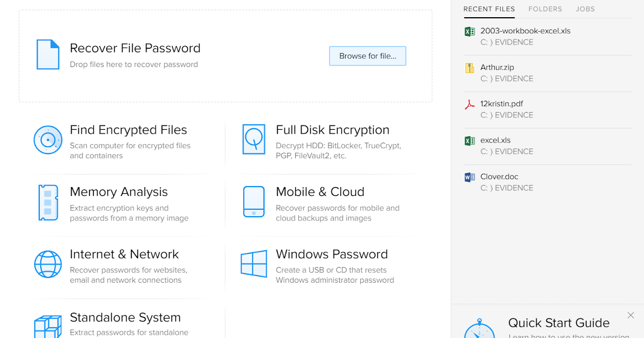Open the Jobs tab
This screenshot has width=644, height=338.
coord(585,9)
